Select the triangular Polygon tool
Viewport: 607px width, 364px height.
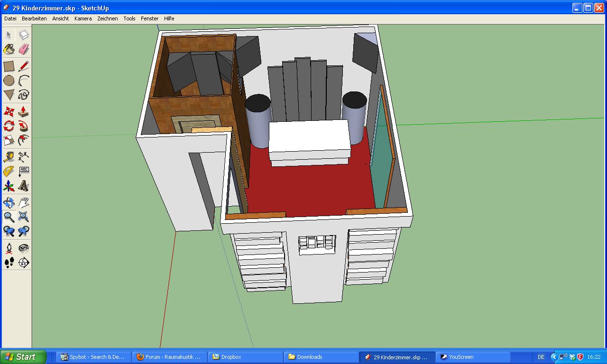pos(9,95)
